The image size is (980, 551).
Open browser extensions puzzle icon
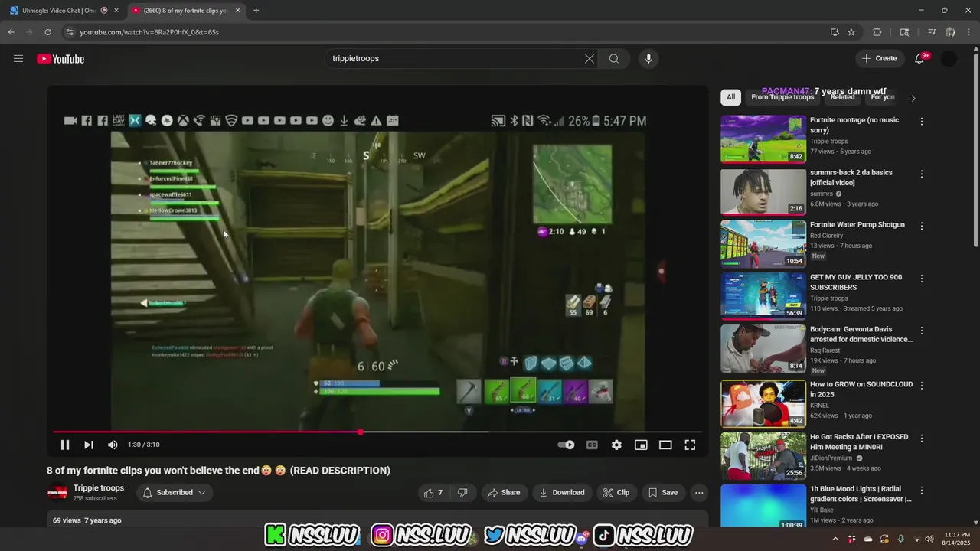[x=877, y=32]
